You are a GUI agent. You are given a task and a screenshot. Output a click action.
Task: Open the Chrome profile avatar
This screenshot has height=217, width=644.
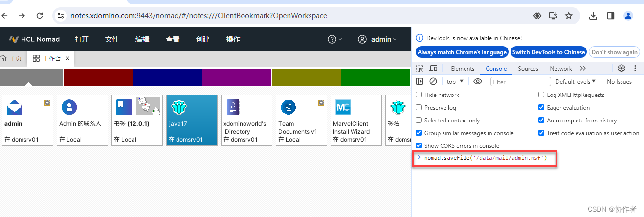tap(628, 16)
